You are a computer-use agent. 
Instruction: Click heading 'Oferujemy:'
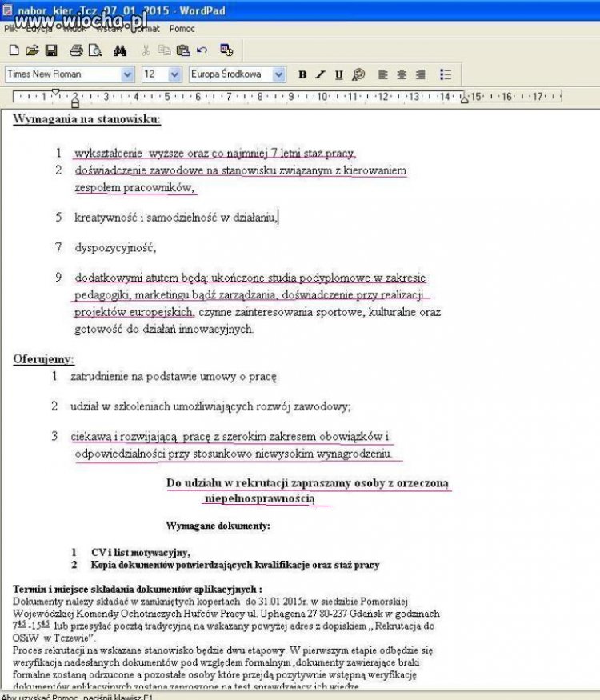coord(43,359)
